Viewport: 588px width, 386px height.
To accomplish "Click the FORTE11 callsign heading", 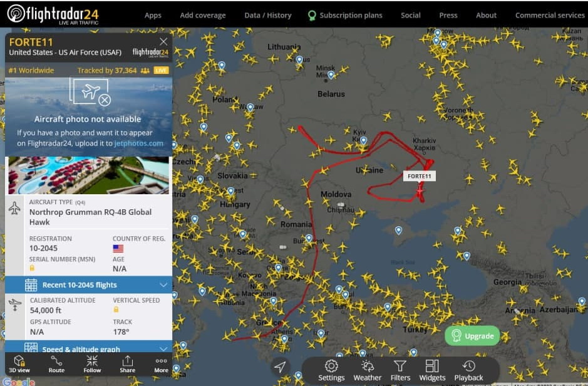I will (31, 42).
